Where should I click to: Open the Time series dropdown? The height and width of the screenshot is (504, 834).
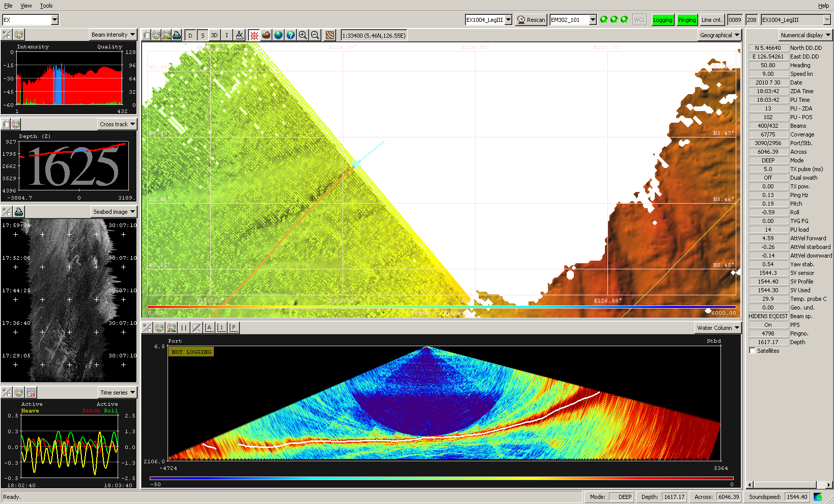(118, 393)
